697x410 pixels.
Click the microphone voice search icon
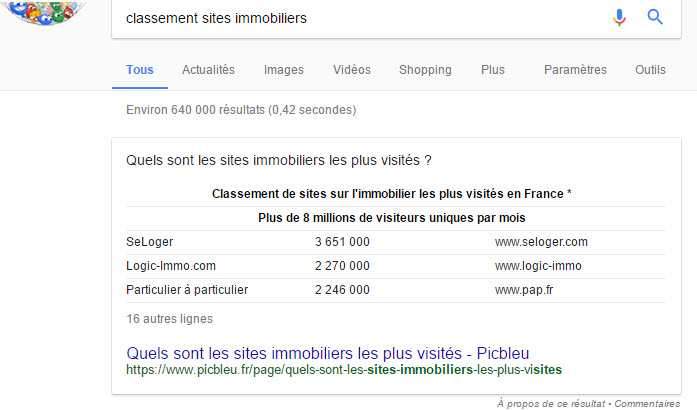pyautogui.click(x=619, y=17)
